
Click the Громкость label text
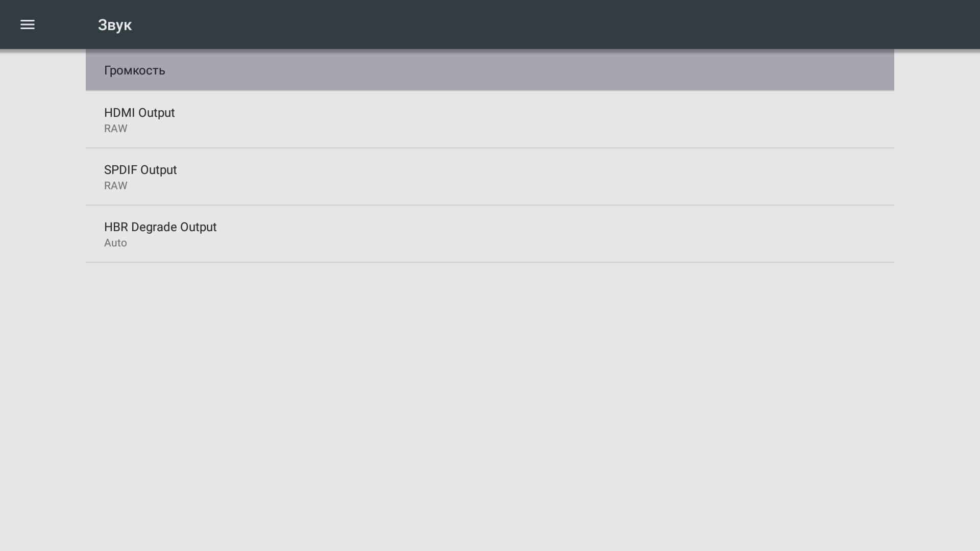(x=135, y=70)
